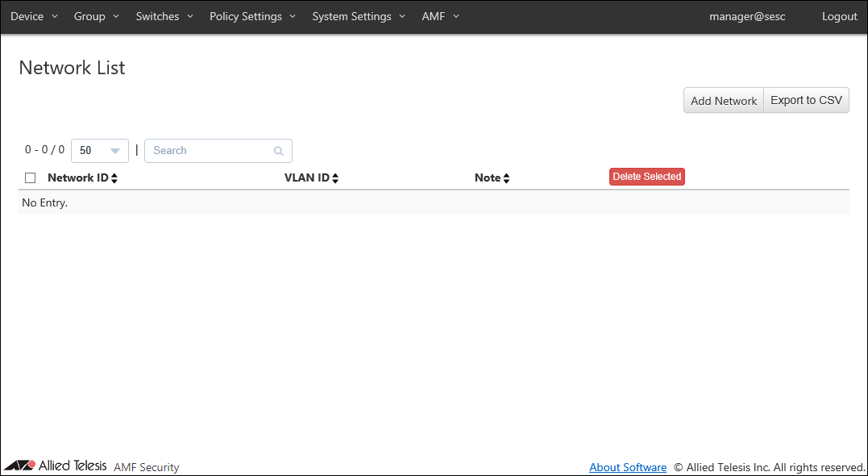The image size is (868, 476).
Task: Expand the Policy Settings menu
Action: pos(252,17)
